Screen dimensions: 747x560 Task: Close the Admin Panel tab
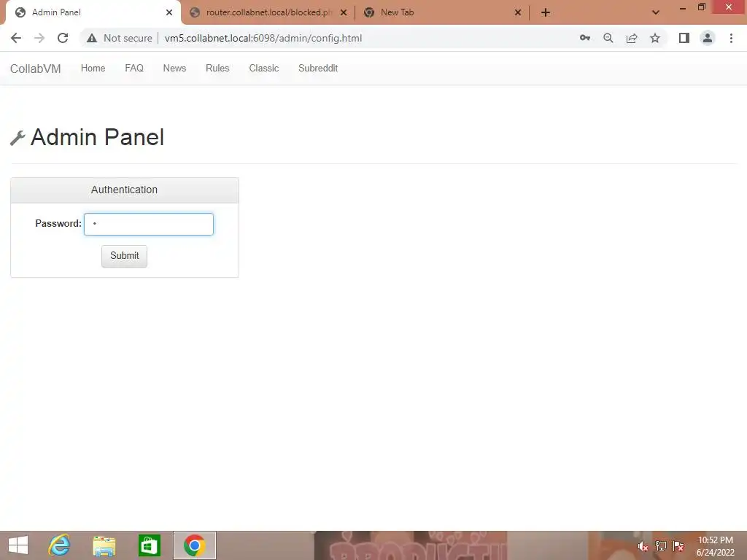(169, 12)
